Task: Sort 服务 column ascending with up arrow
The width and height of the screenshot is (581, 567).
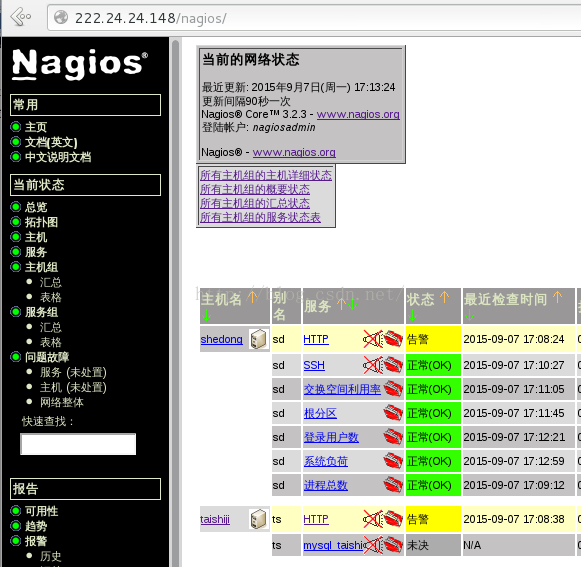Action: pos(341,305)
